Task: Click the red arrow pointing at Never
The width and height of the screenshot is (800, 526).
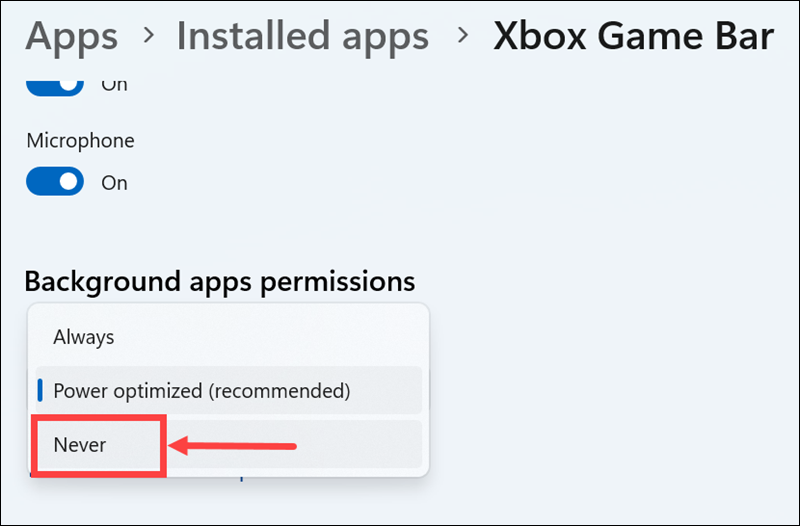Action: (232, 446)
